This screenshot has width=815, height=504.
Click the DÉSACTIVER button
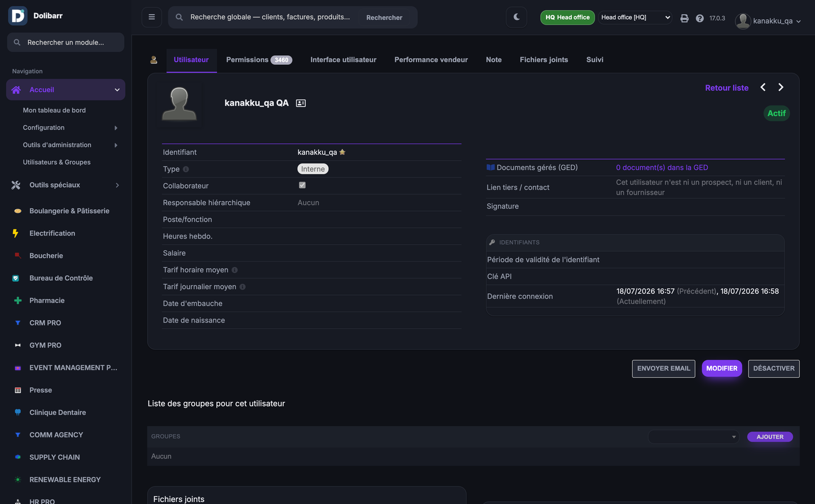click(774, 369)
